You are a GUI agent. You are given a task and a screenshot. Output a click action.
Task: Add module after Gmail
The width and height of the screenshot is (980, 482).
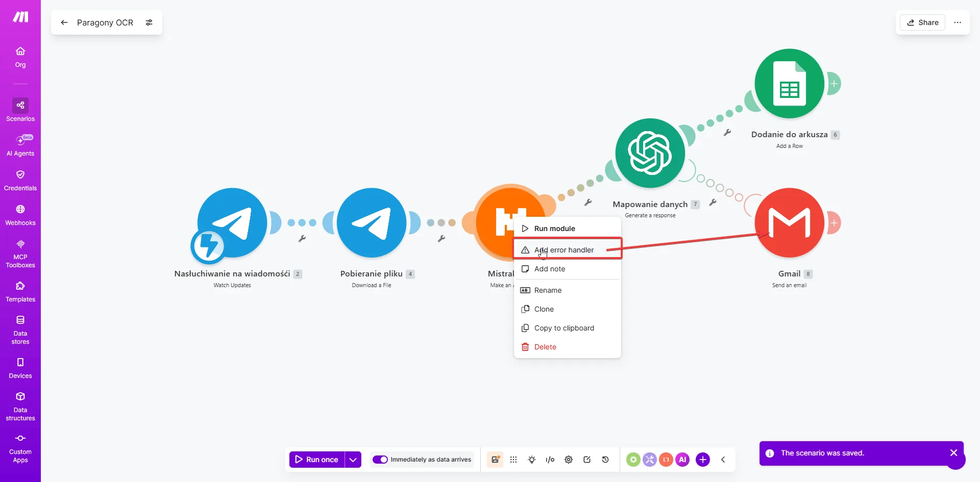pyautogui.click(x=834, y=223)
